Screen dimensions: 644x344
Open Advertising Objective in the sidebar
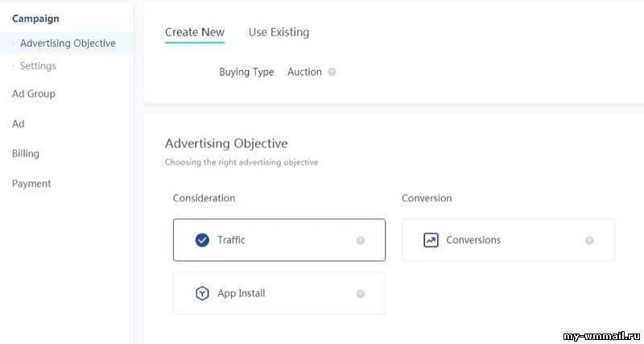[x=67, y=44]
